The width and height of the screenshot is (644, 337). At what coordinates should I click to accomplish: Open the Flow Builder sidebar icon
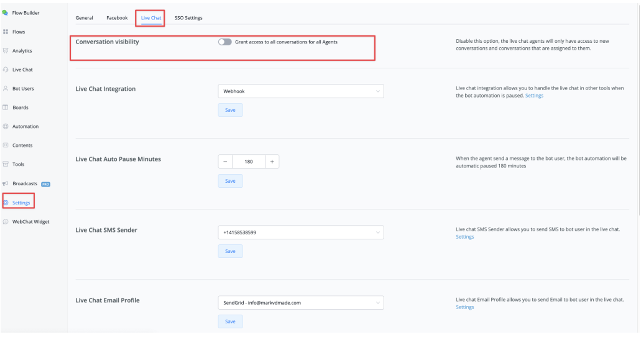(5, 12)
